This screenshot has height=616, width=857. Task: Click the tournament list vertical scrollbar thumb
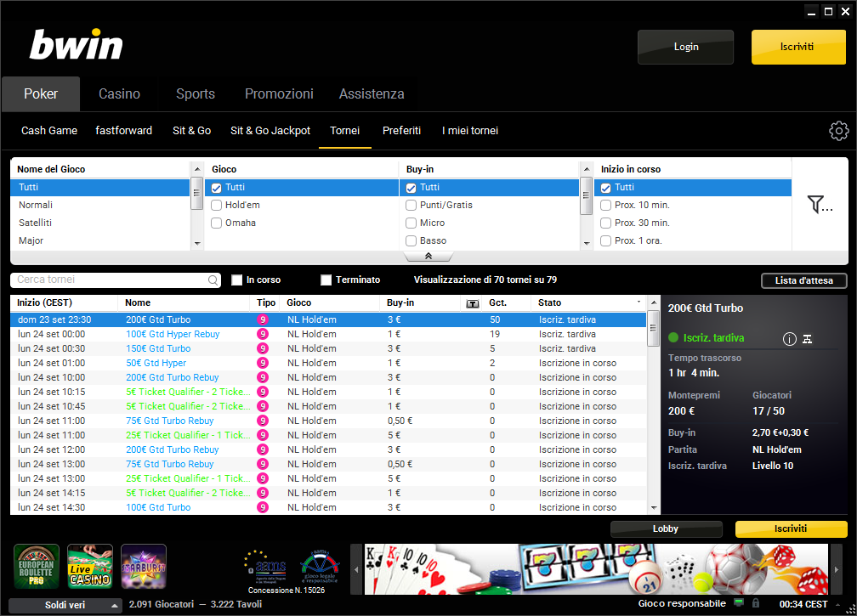click(653, 326)
